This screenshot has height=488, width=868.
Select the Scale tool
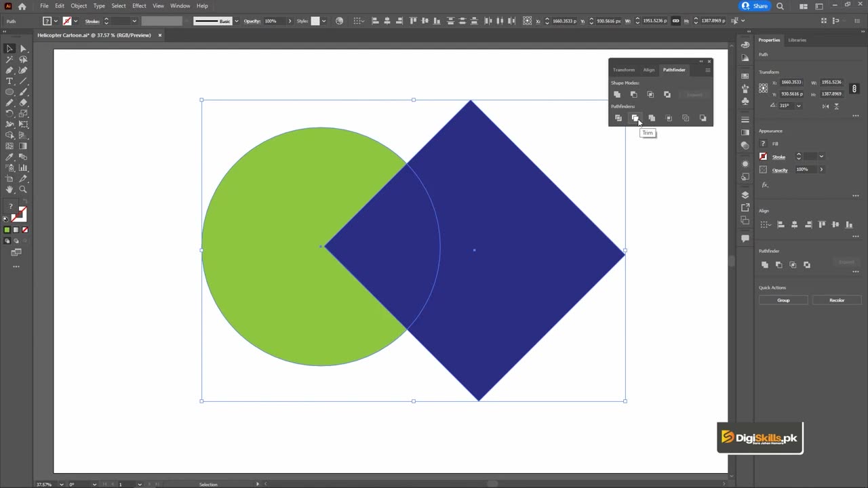[x=23, y=114]
